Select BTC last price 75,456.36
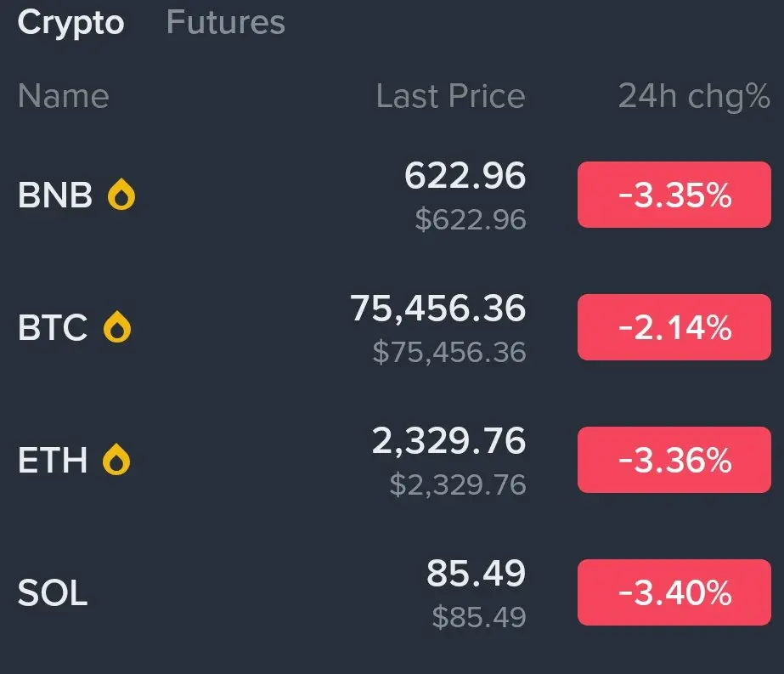This screenshot has width=784, height=674. pos(438,309)
